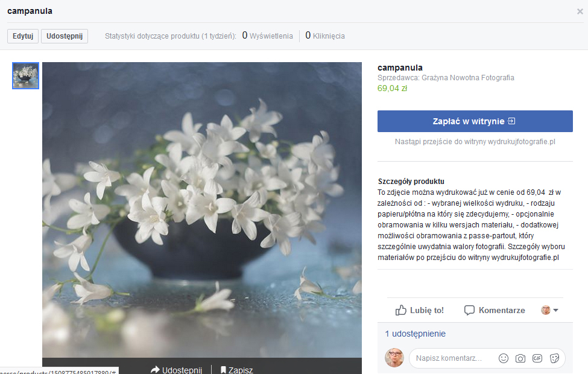The height and width of the screenshot is (374, 588).
Task: Close the campanula product dialog
Action: [580, 11]
